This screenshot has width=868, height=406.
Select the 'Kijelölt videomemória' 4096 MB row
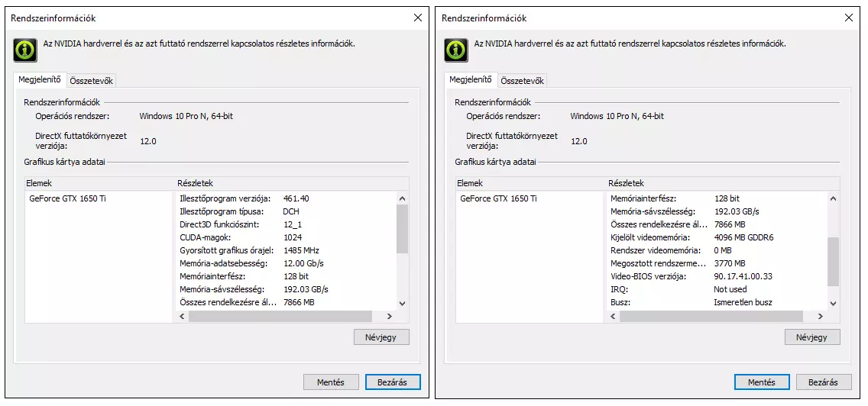pos(717,238)
